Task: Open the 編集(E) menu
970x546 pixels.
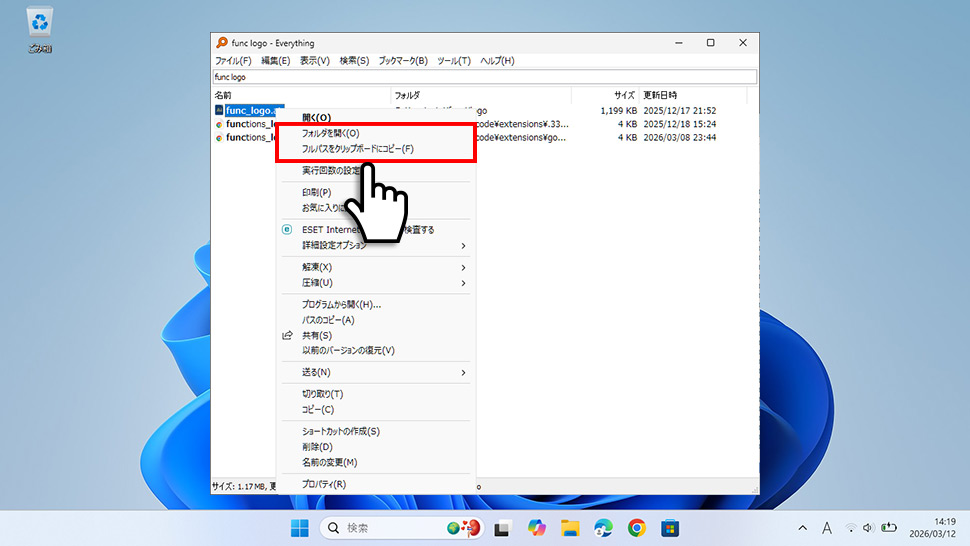Action: pyautogui.click(x=275, y=61)
